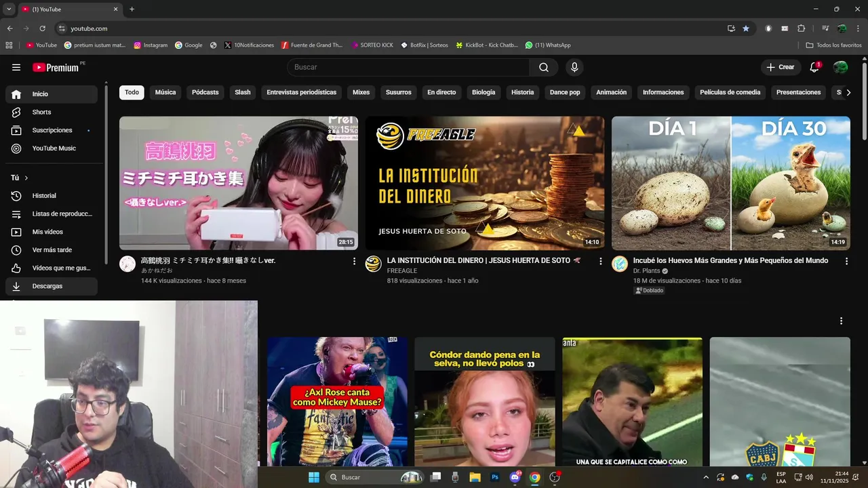868x488 pixels.
Task: Open YouTube notifications bell
Action: pyautogui.click(x=814, y=67)
